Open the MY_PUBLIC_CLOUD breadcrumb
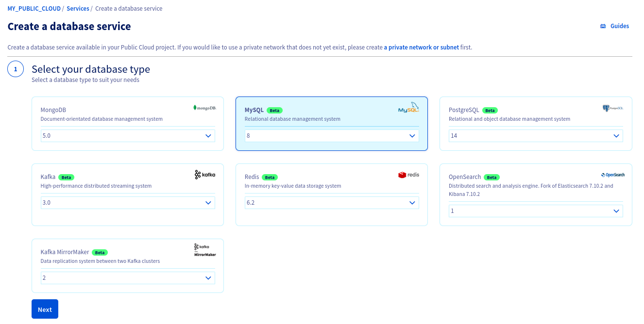The image size is (644, 324). 34,8
